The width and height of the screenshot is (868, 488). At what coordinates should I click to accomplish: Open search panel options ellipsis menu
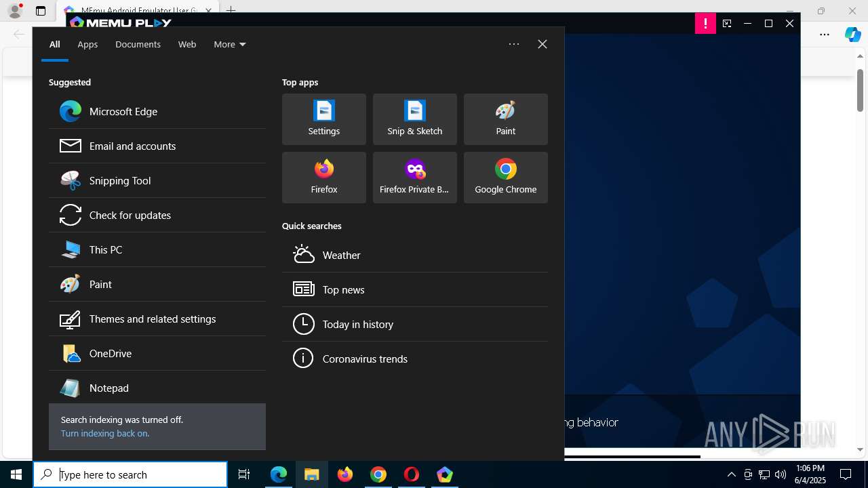(x=514, y=44)
